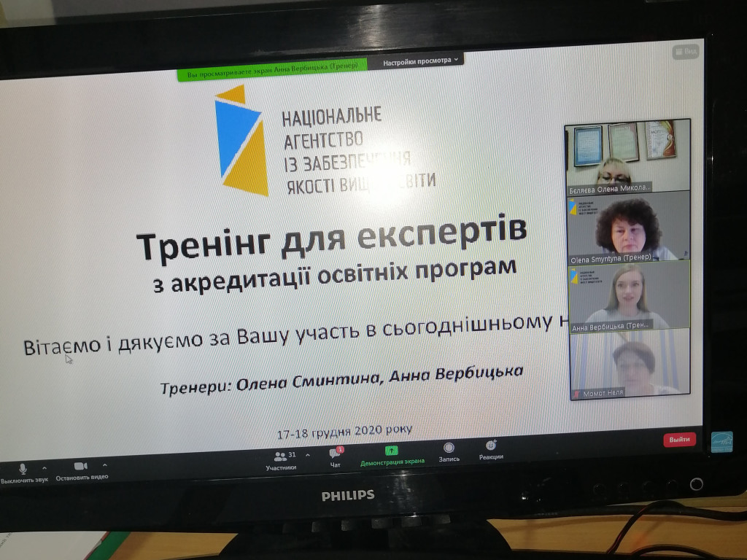Leave meeting with Выйти button
The width and height of the screenshot is (747, 560).
[x=679, y=439]
